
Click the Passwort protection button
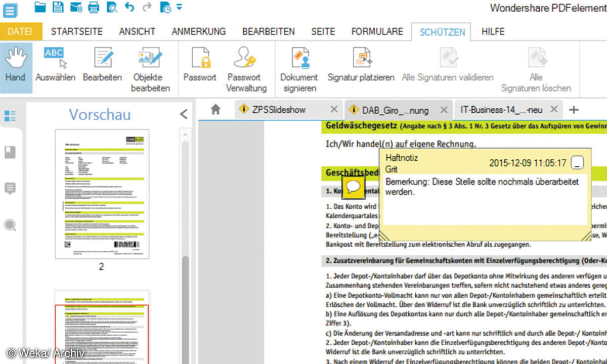200,65
